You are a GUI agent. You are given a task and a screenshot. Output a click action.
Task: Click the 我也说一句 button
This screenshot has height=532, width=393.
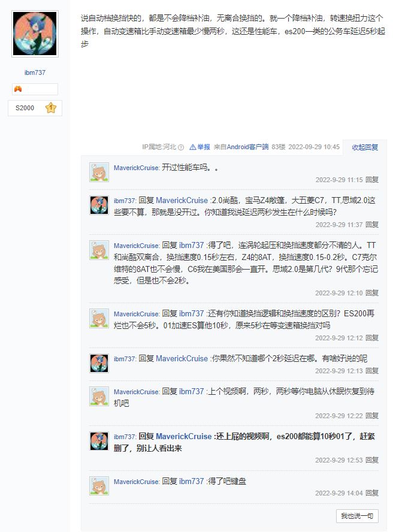357,516
